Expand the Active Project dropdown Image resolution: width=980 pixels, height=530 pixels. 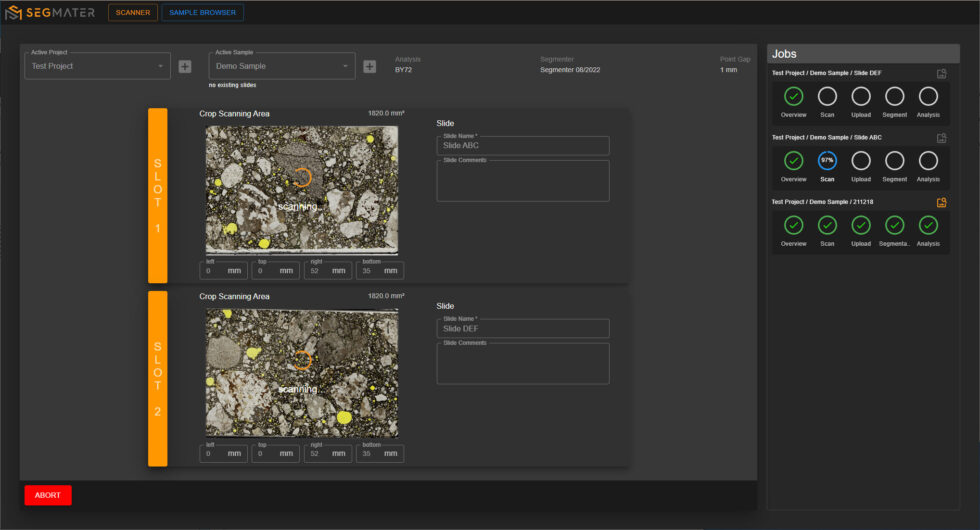coord(98,66)
